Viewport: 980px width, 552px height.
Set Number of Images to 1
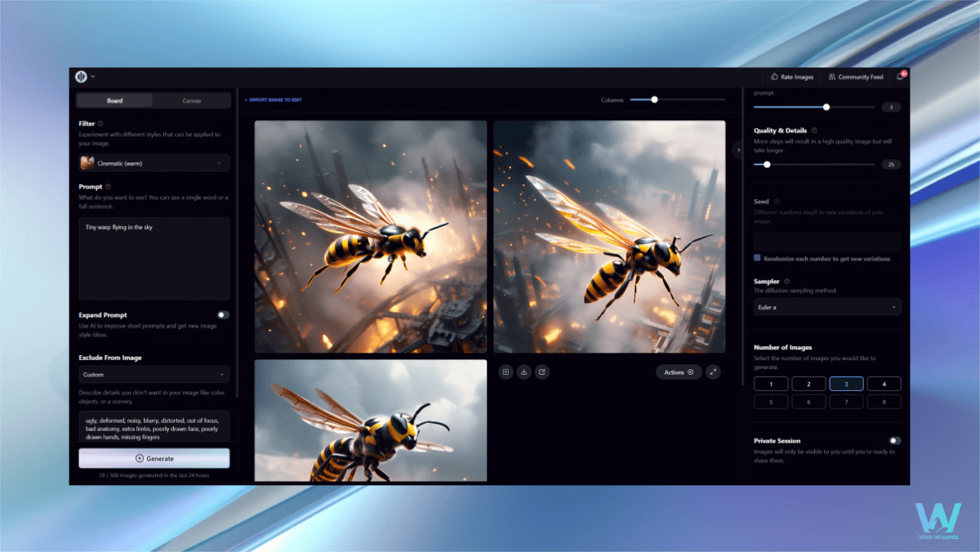tap(771, 384)
